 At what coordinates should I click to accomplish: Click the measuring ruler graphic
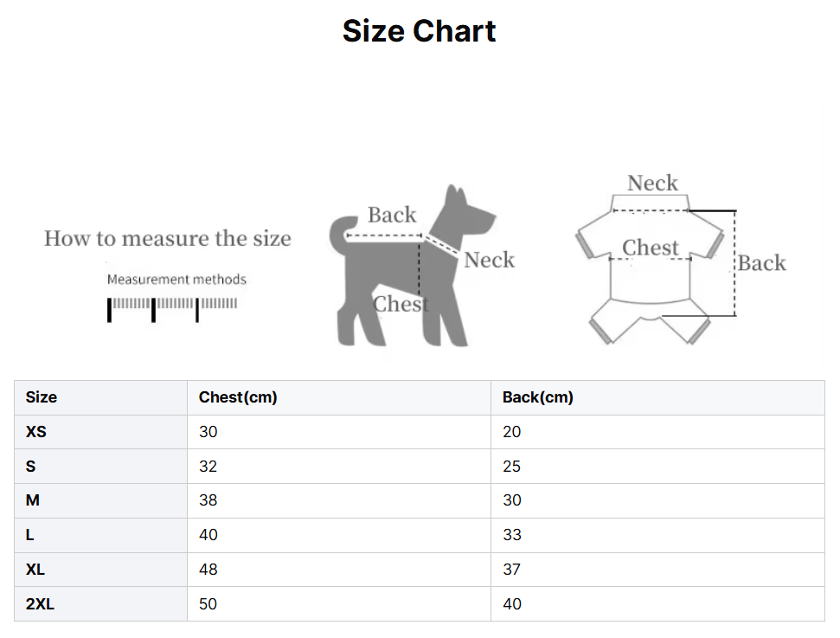tap(173, 308)
